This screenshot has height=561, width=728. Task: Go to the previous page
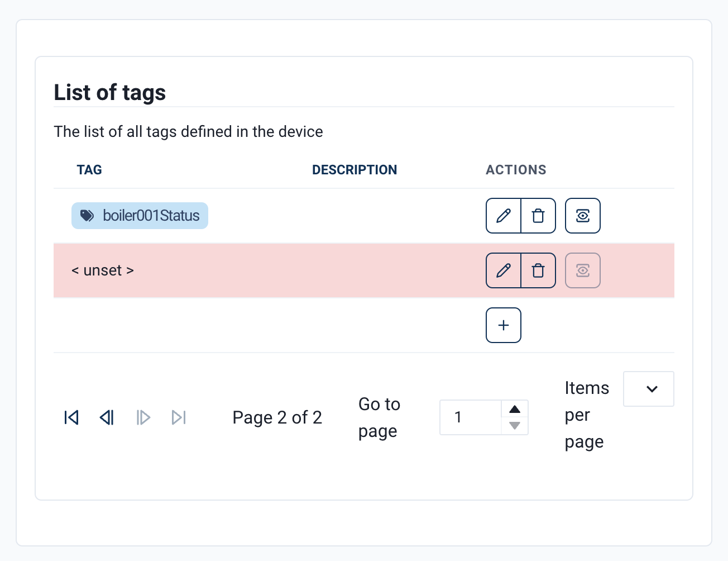pyautogui.click(x=107, y=417)
